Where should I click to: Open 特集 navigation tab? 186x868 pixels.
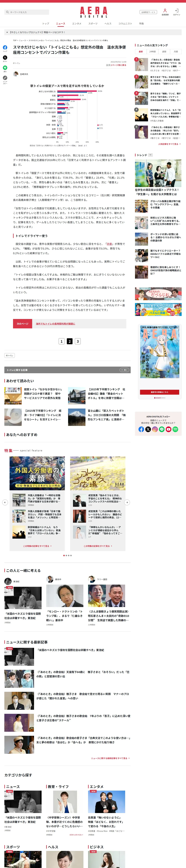141,24
